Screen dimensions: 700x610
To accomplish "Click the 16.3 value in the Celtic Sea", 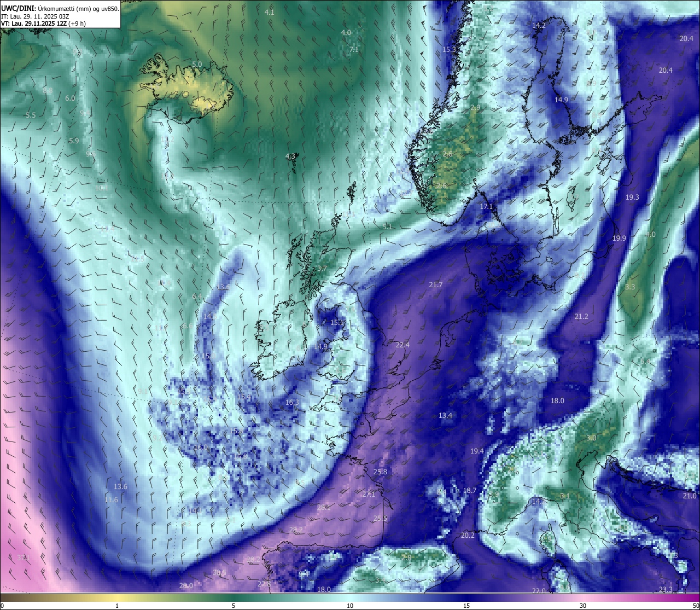I will (292, 402).
